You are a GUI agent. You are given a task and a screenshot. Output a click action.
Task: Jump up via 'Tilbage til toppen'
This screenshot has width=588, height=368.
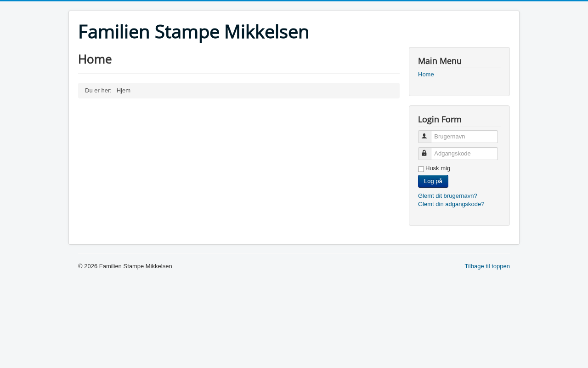[x=487, y=266]
